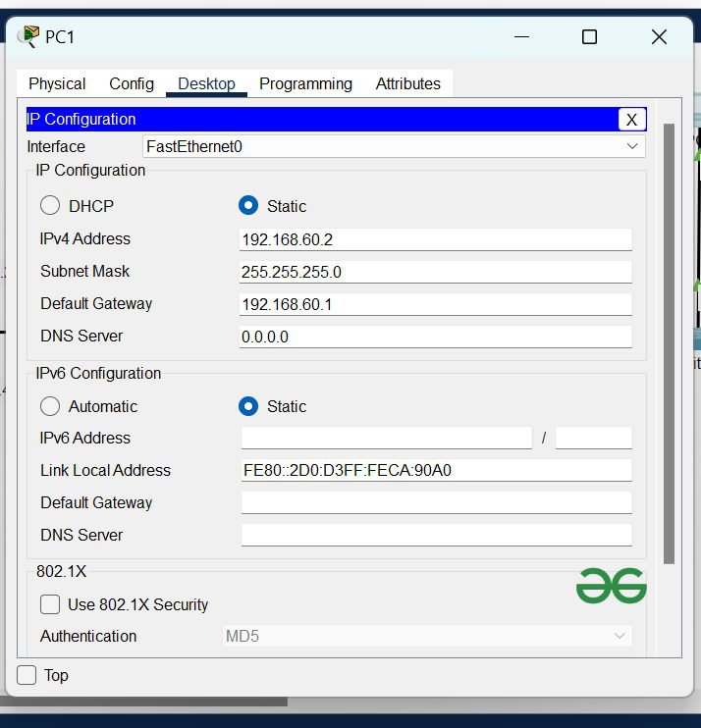Close the IP Configuration panel with X
701x728 pixels.
[631, 120]
